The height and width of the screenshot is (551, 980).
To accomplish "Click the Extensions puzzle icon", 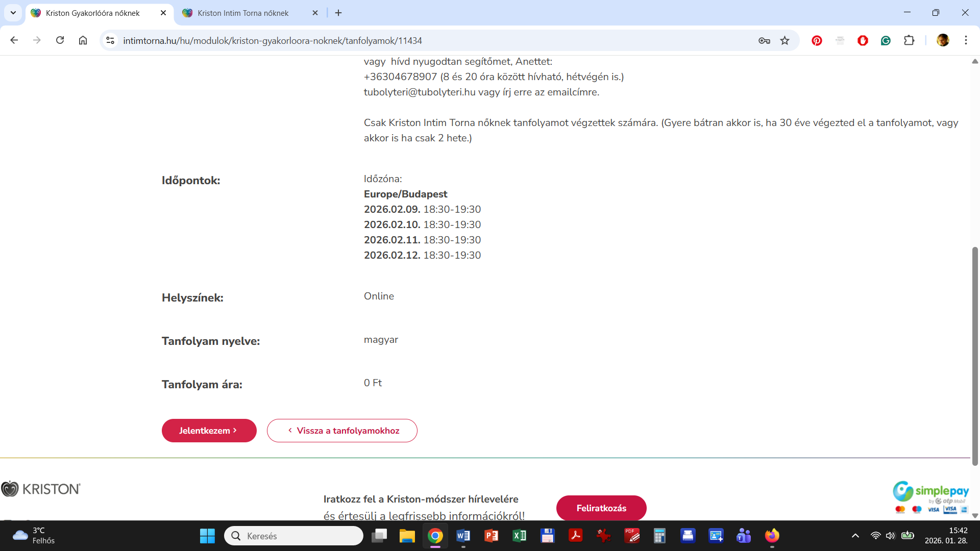I will pyautogui.click(x=909, y=41).
